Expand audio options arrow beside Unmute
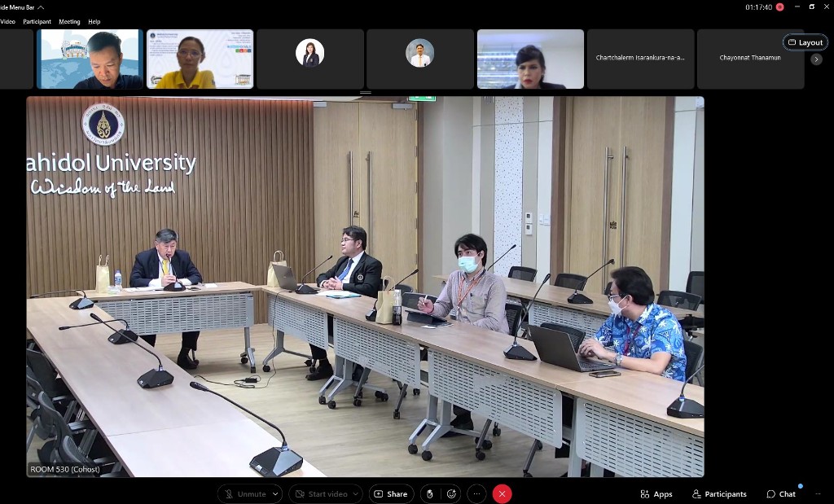 pos(275,494)
